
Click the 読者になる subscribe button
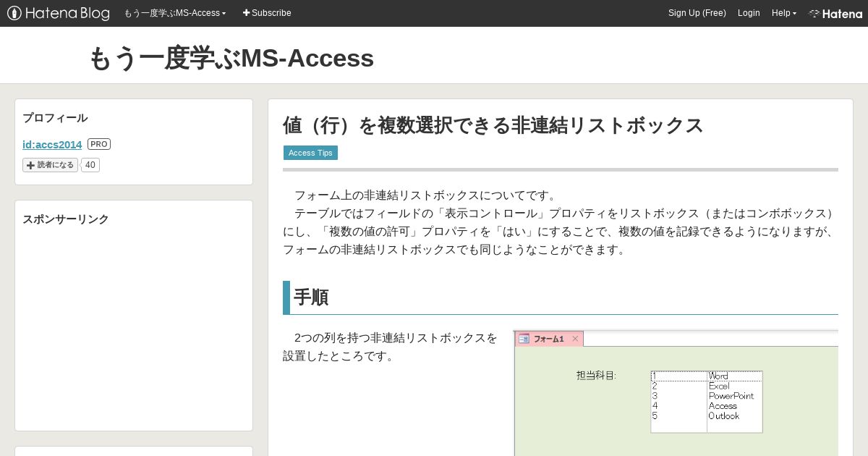point(50,165)
